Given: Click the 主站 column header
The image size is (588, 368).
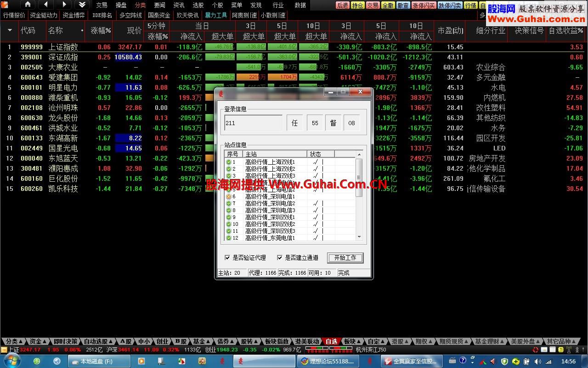Looking at the screenshot, I should click(275, 154).
